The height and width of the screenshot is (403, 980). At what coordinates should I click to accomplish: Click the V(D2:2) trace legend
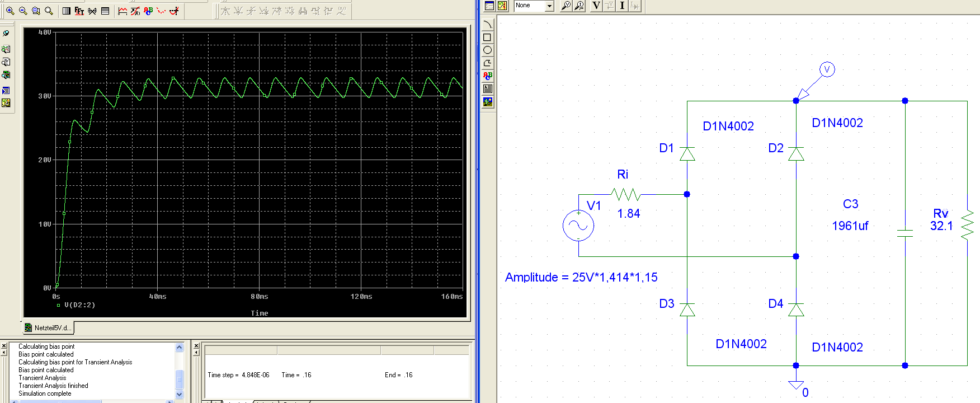79,305
